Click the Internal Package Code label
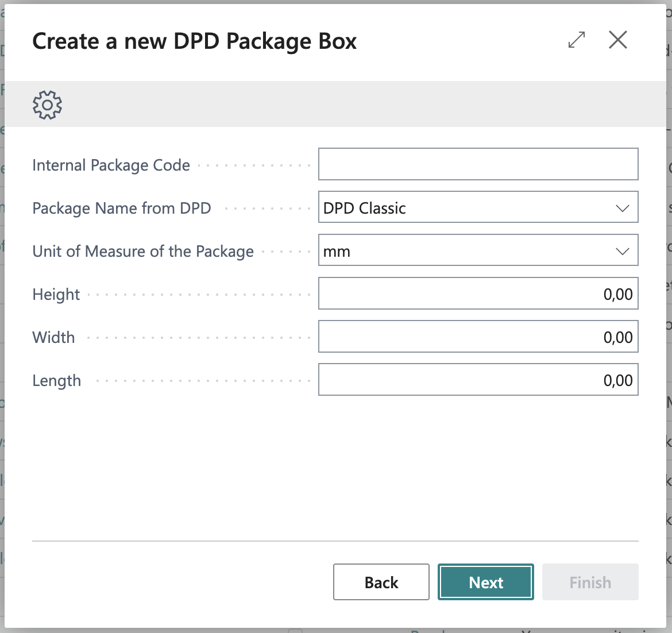This screenshot has width=672, height=633. point(111,165)
